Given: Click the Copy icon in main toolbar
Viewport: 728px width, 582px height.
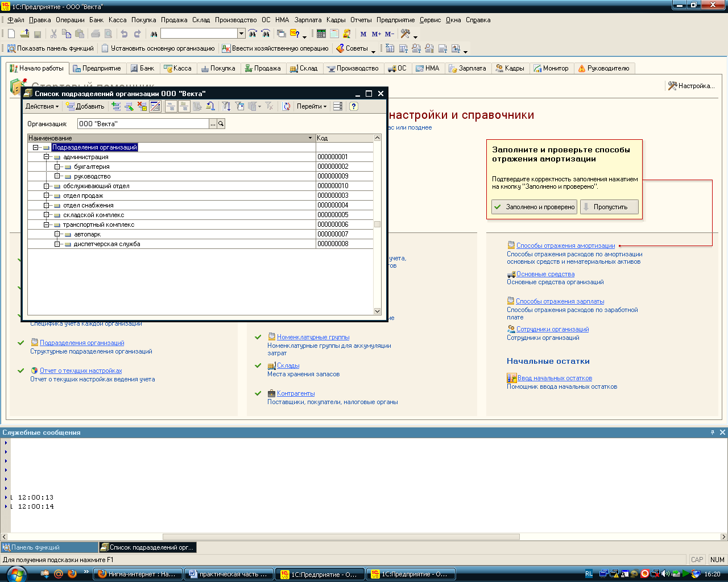Looking at the screenshot, I should pyautogui.click(x=67, y=34).
